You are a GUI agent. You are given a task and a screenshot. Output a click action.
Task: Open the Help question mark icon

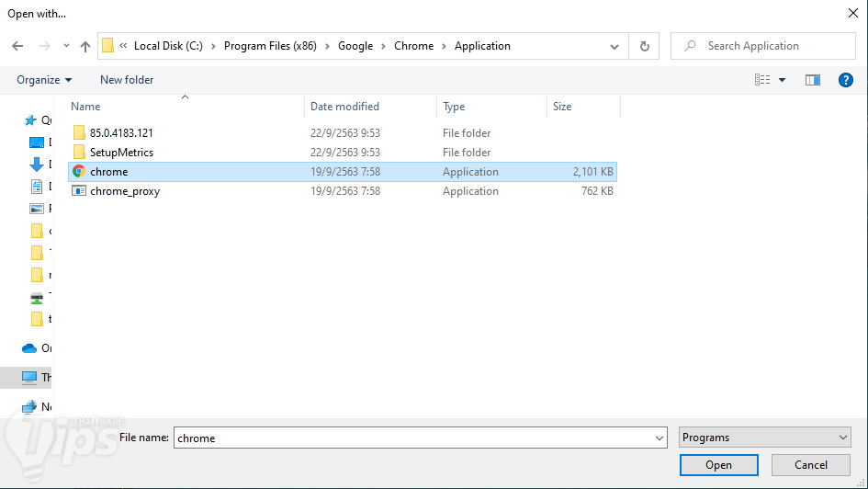[x=846, y=80]
